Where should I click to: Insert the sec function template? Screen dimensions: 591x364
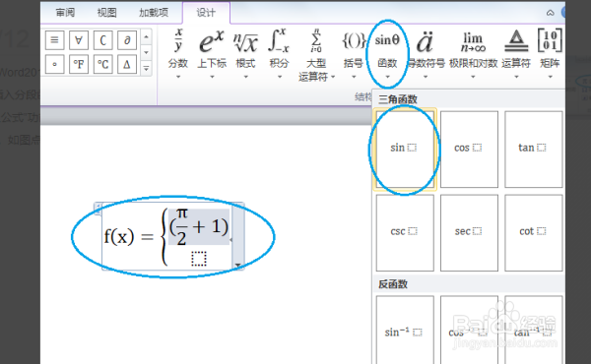pyautogui.click(x=469, y=232)
